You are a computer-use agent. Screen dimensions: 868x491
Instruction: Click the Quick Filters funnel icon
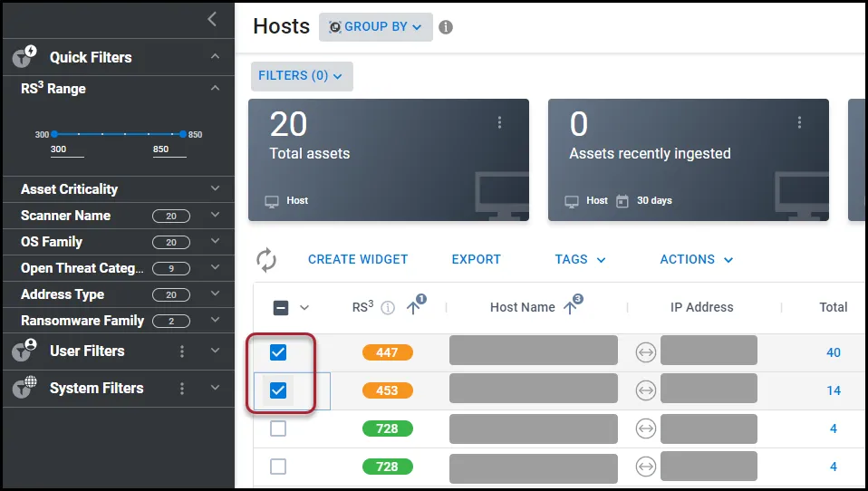tap(24, 56)
